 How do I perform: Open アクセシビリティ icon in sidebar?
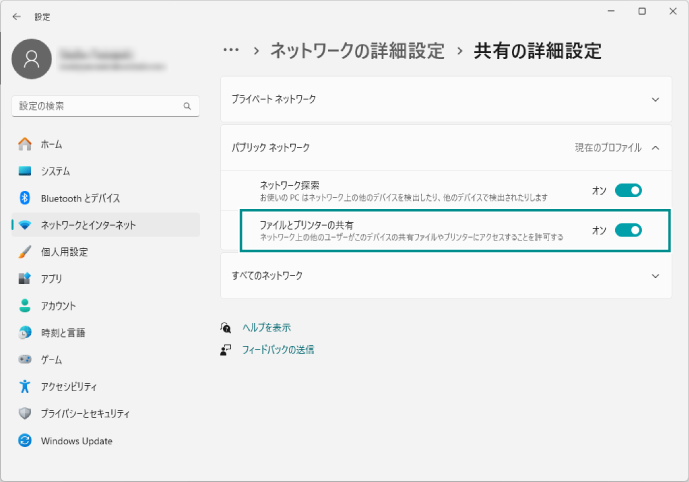point(25,387)
